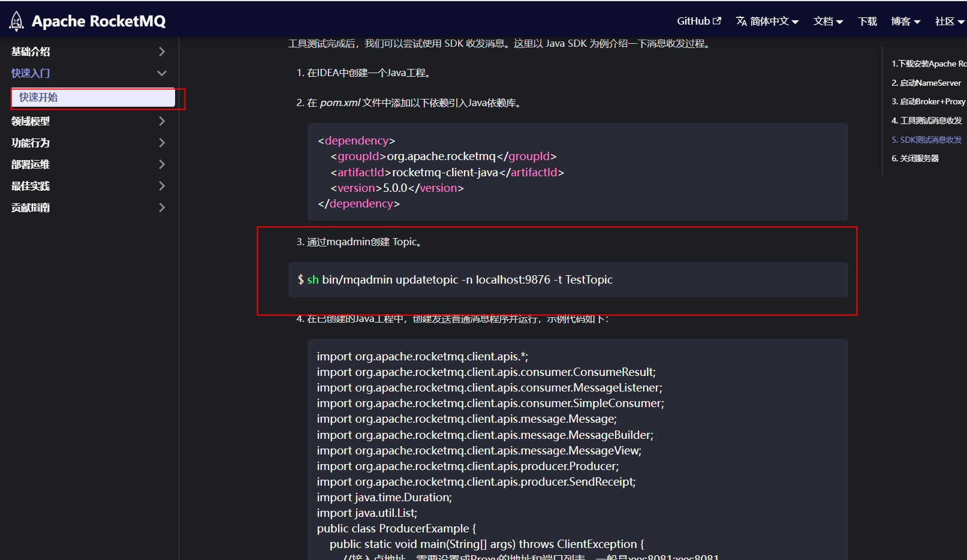Click the import message.Message line
This screenshot has width=967, height=560.
click(x=467, y=419)
